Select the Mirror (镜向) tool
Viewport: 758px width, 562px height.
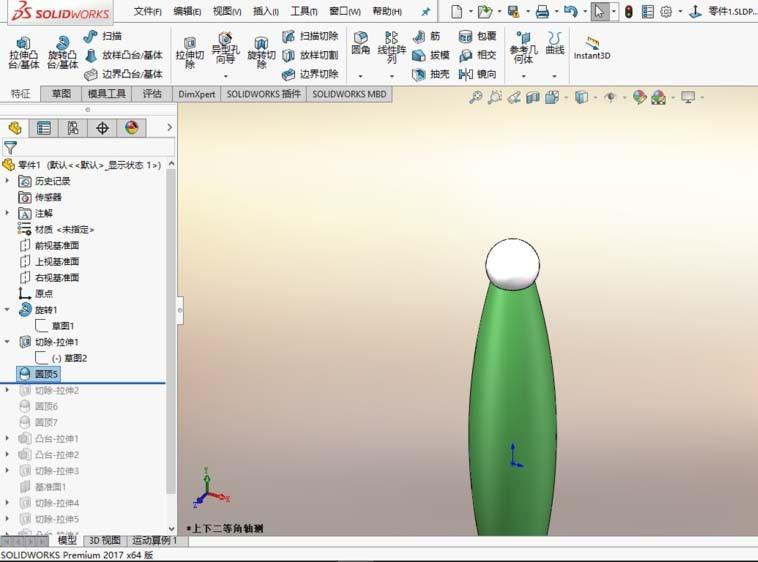[477, 74]
